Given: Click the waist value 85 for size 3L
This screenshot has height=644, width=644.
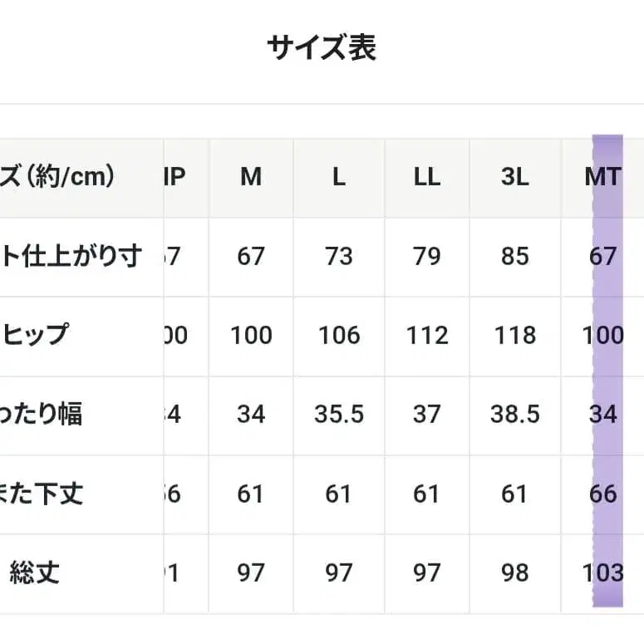Looking at the screenshot, I should (x=514, y=256).
